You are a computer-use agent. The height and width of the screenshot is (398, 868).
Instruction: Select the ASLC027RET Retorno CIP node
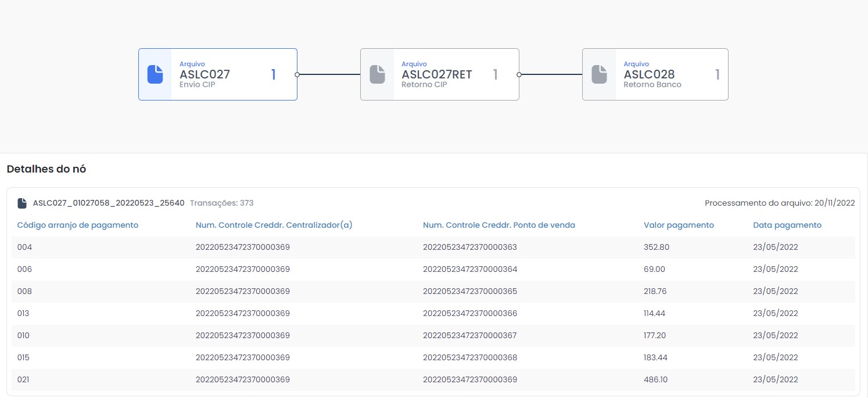440,74
